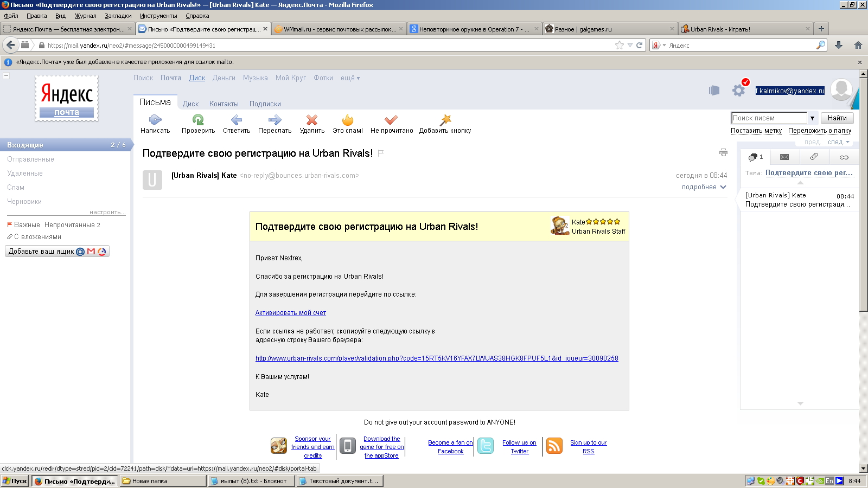Click the Firefox back arrow button

pyautogui.click(x=10, y=45)
